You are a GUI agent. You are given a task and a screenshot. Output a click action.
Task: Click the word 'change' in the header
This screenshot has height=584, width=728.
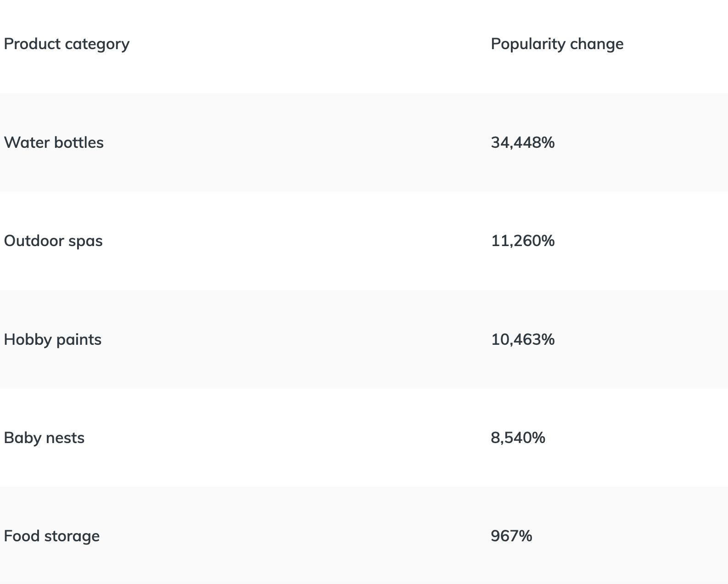click(597, 45)
